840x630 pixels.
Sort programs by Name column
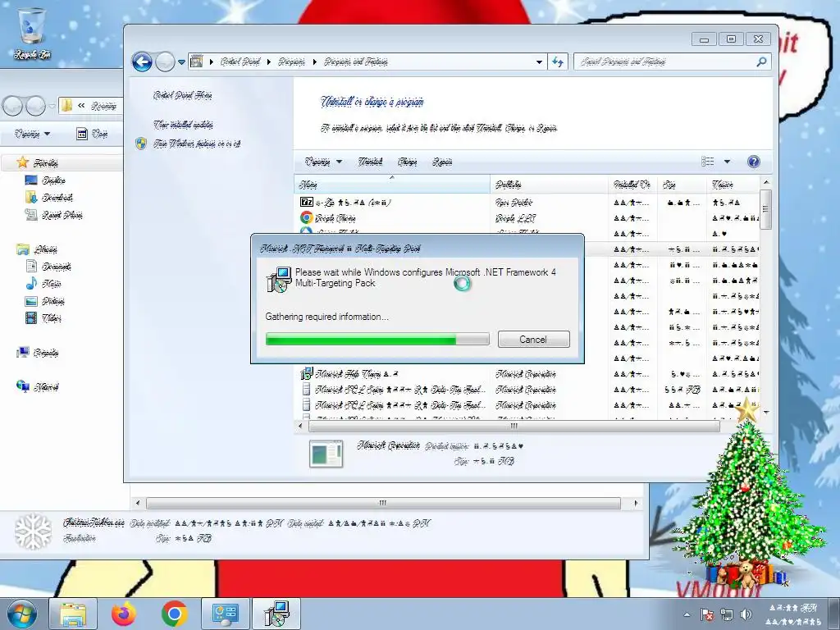[x=392, y=185]
